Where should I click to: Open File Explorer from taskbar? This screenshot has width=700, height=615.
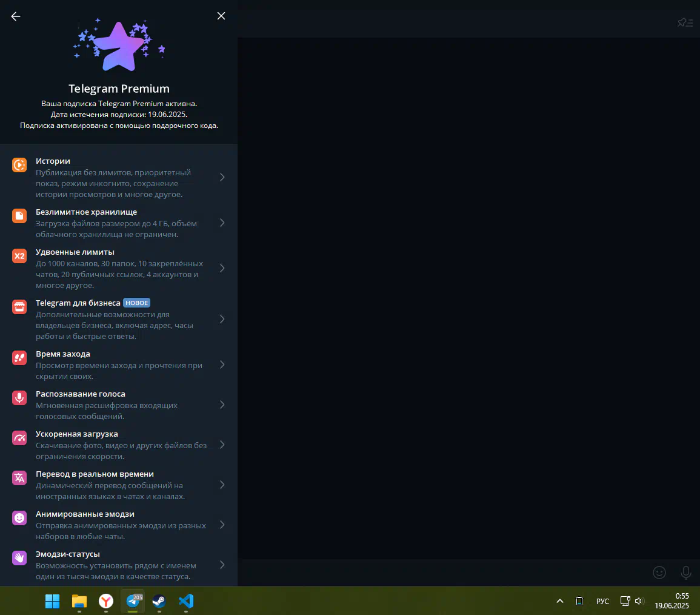point(79,601)
